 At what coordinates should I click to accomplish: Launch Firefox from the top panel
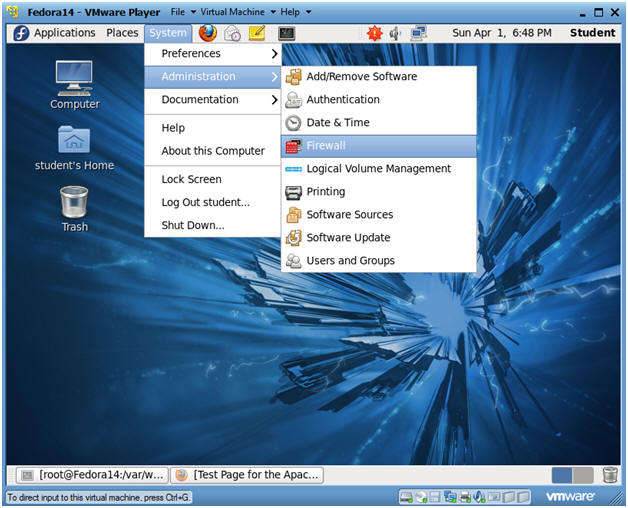[208, 33]
